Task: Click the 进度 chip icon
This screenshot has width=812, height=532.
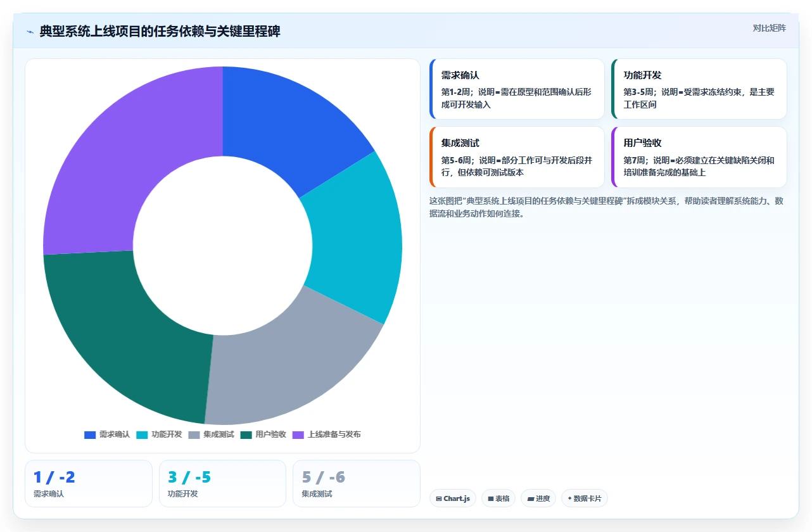Action: pyautogui.click(x=530, y=499)
